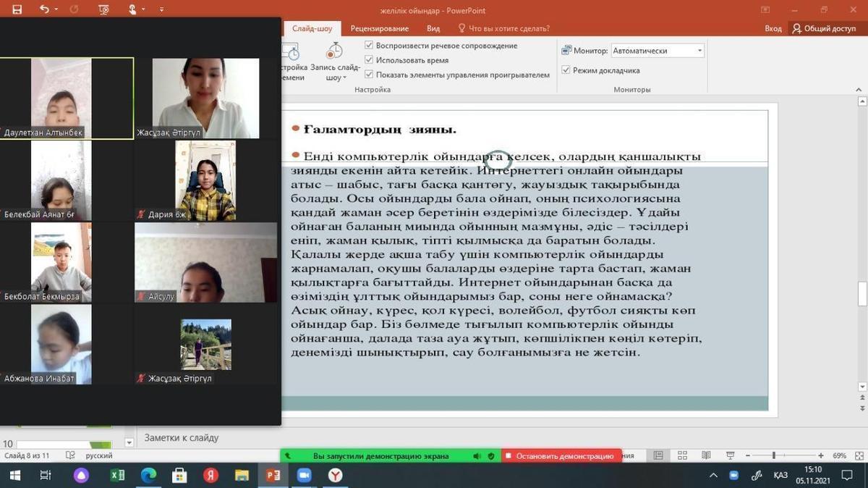Launch Microsoft Edge from the taskbar
The width and height of the screenshot is (868, 488).
click(x=148, y=475)
